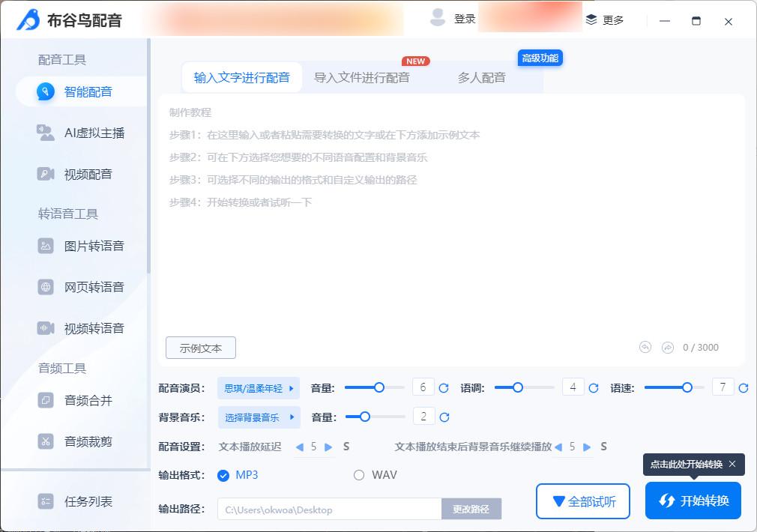Click the 音频裁剪 scissors icon
The height and width of the screenshot is (532, 757).
46,441
